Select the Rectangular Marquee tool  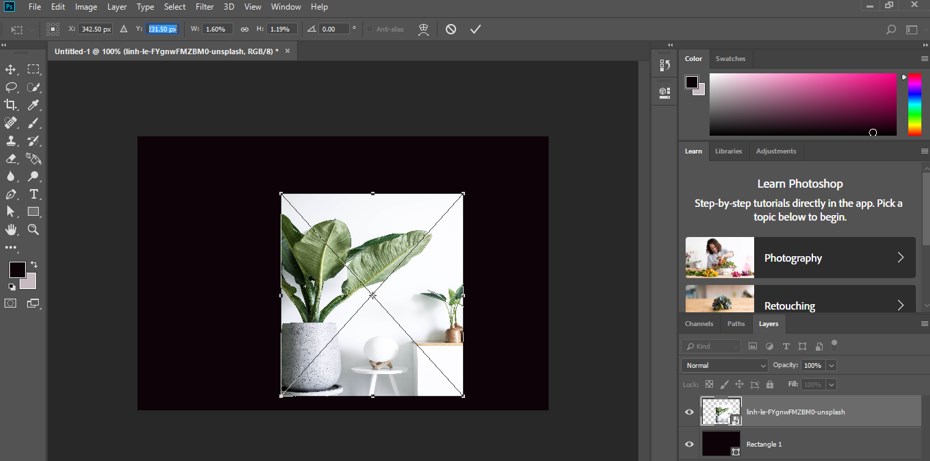click(x=34, y=69)
